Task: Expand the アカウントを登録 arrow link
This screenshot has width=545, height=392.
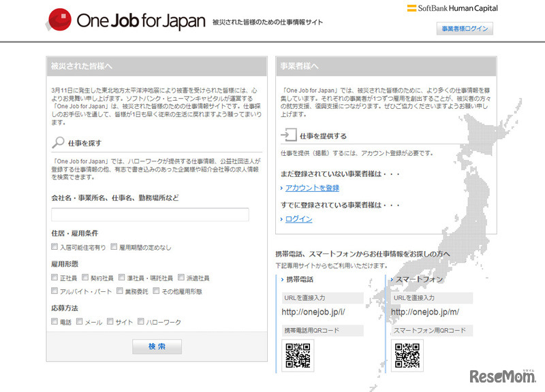Action: 282,187
